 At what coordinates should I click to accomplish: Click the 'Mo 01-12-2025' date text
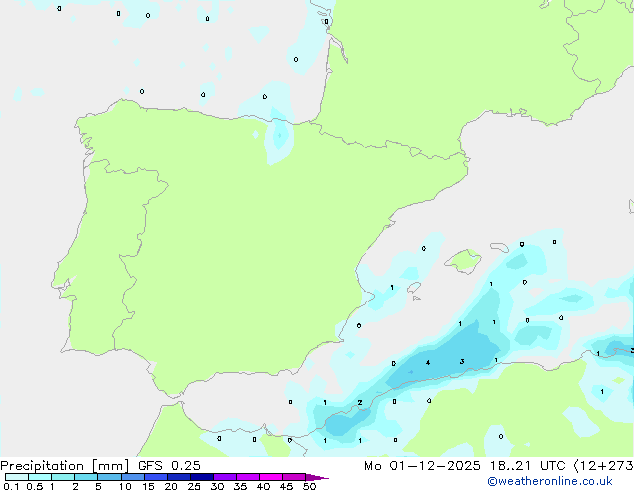(422, 466)
